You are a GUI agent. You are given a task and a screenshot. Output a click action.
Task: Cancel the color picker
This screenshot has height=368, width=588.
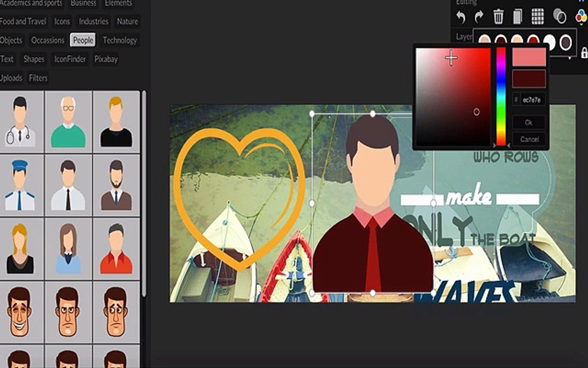coord(529,140)
